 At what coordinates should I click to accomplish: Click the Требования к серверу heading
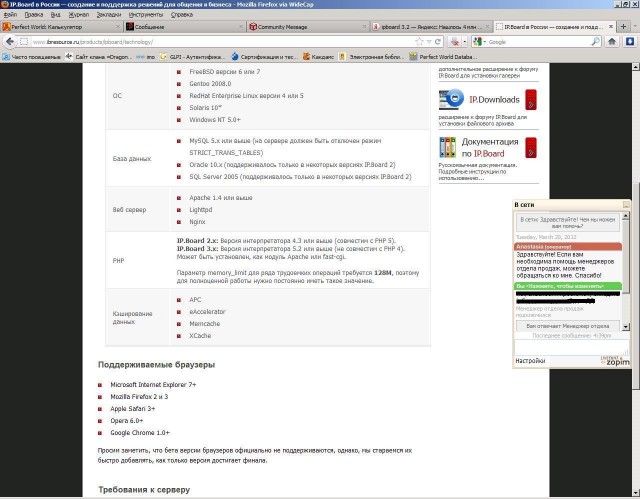point(144,490)
